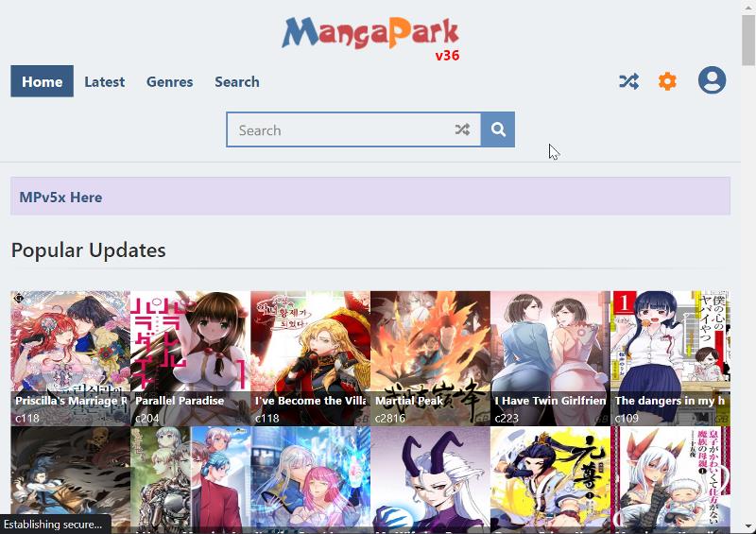Click the Martial Peak title link
This screenshot has width=756, height=534.
[x=409, y=401]
